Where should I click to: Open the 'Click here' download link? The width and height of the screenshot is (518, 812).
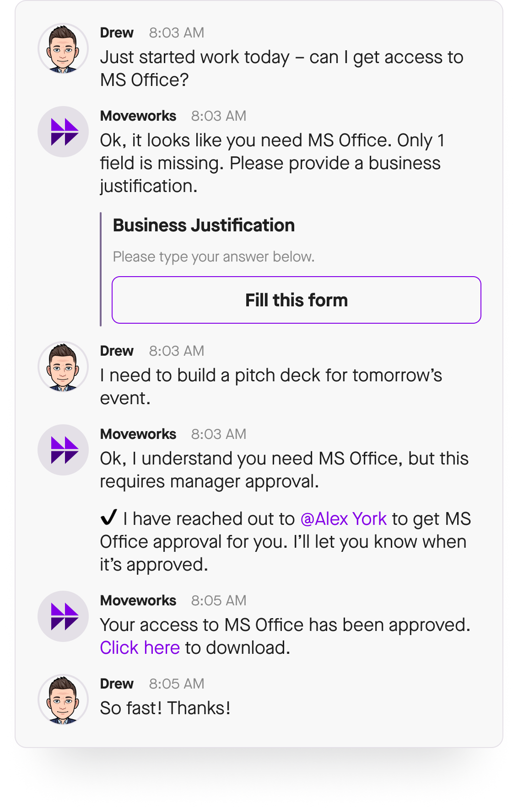click(140, 647)
